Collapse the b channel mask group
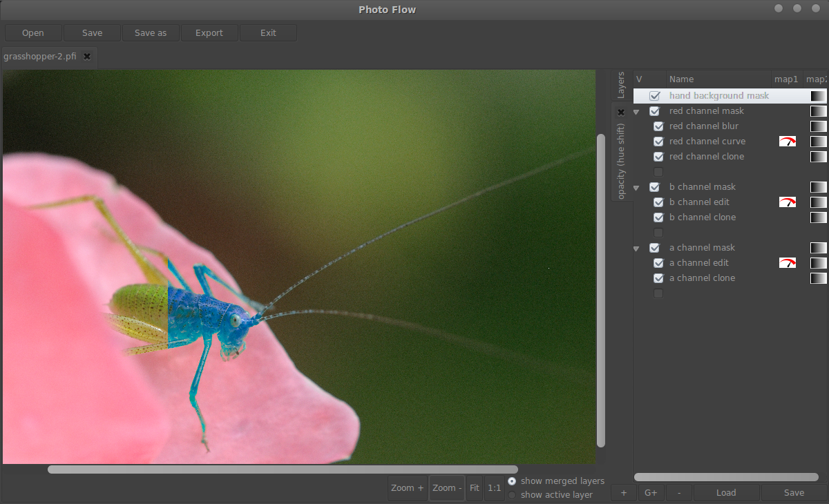The width and height of the screenshot is (829, 504). tap(636, 187)
